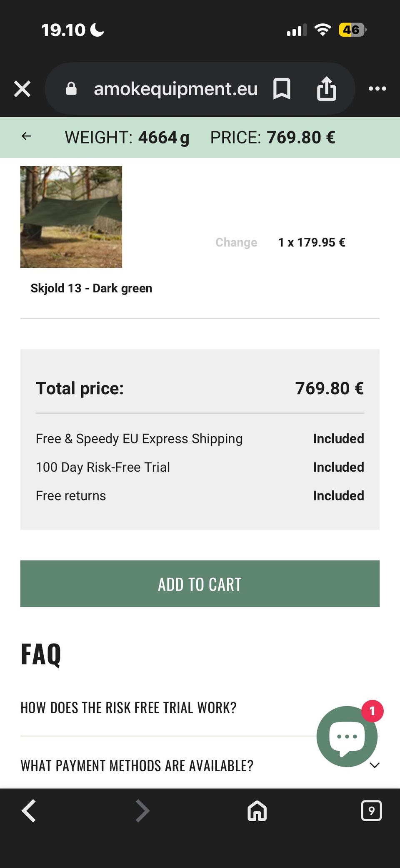Expand the payment methods FAQ question
The image size is (400, 868).
click(137, 766)
